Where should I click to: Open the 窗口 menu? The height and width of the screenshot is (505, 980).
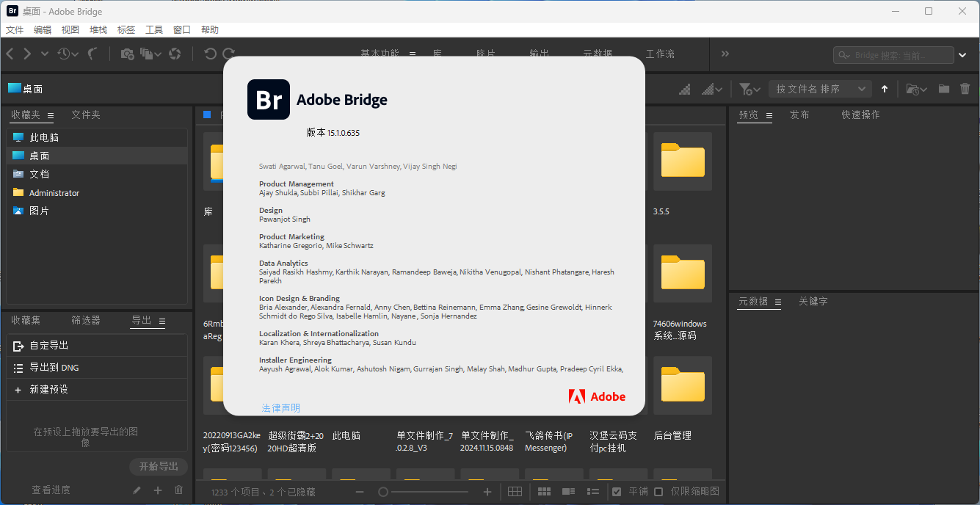[x=182, y=30]
